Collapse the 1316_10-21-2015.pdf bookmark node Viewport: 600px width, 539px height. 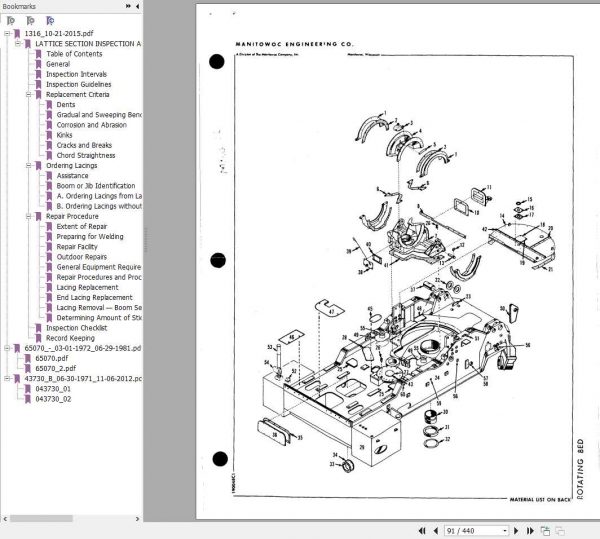point(7,34)
